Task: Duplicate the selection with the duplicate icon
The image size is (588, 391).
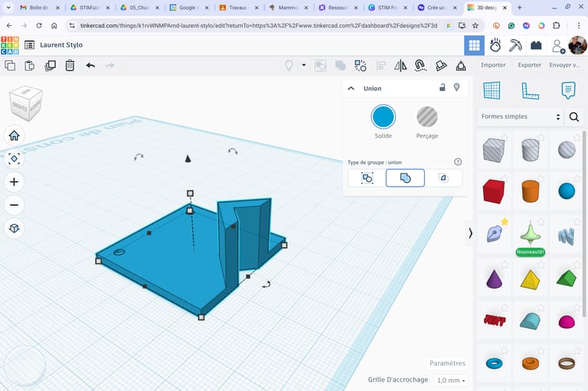Action: click(50, 65)
